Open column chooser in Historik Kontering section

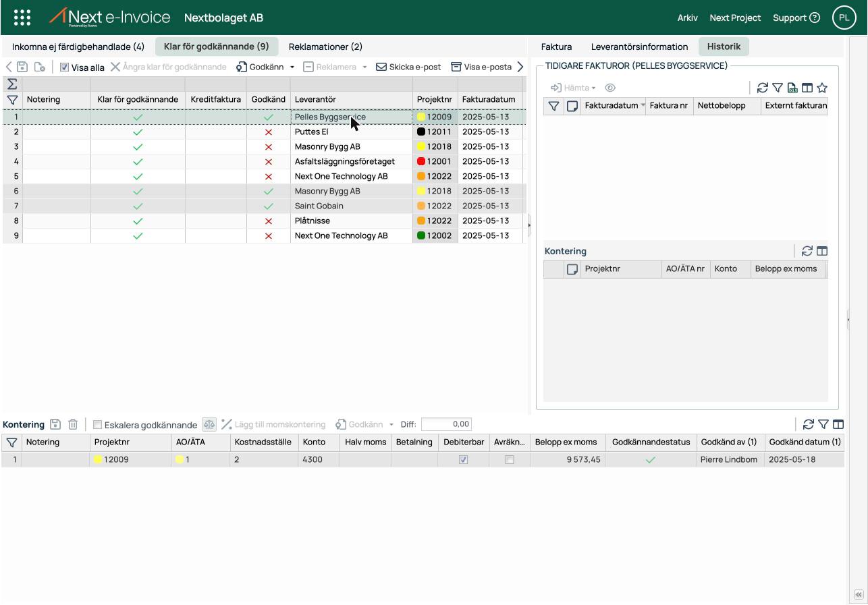point(822,251)
